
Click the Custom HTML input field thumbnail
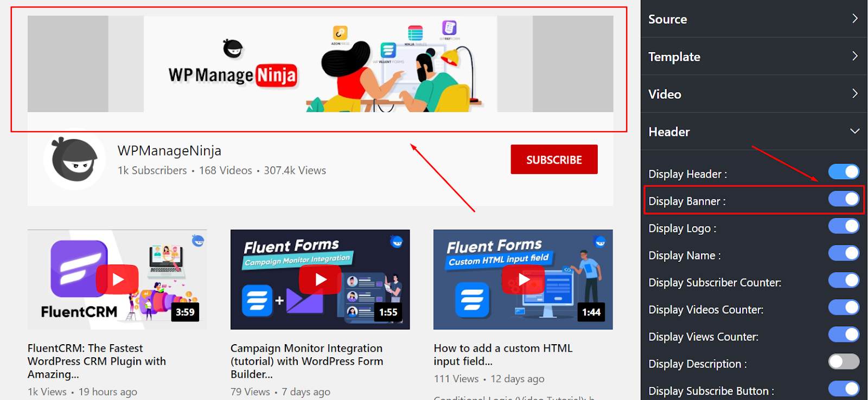click(523, 279)
